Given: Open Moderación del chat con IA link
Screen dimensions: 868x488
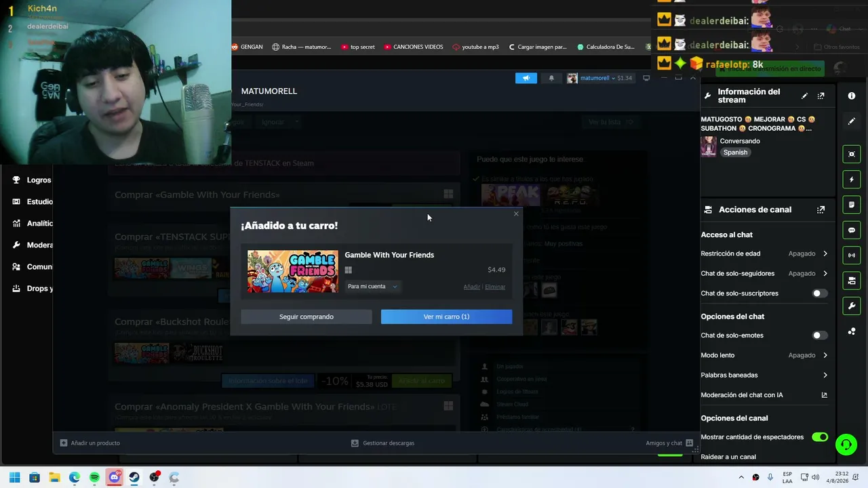Looking at the screenshot, I should point(764,395).
